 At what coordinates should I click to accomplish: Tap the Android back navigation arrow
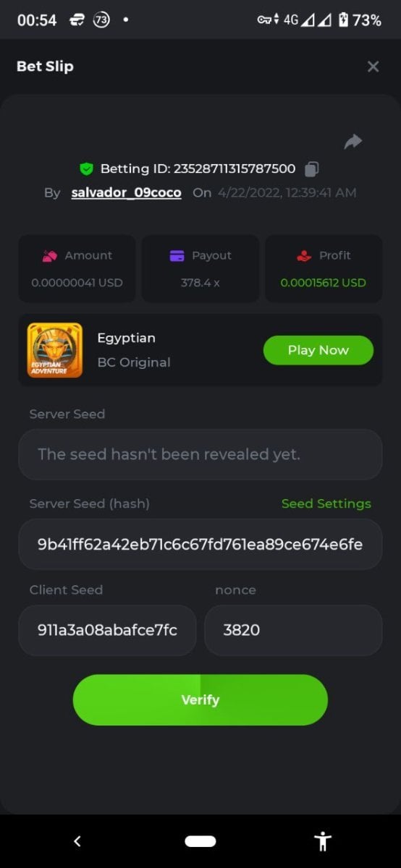77,841
